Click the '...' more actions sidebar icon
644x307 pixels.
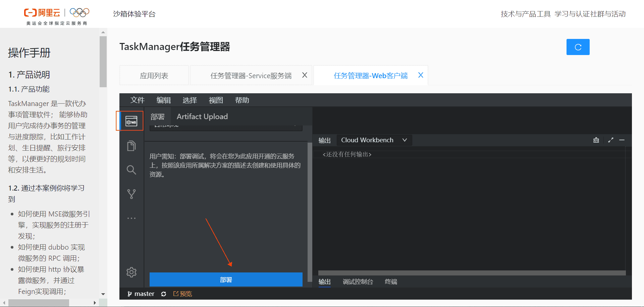pos(131,218)
